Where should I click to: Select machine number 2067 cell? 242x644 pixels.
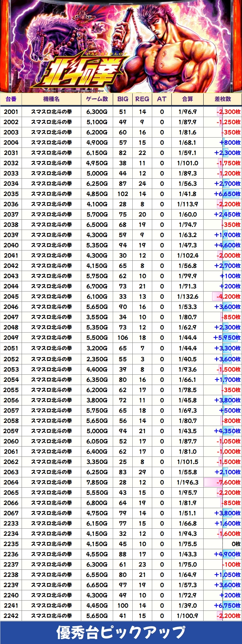11,513
